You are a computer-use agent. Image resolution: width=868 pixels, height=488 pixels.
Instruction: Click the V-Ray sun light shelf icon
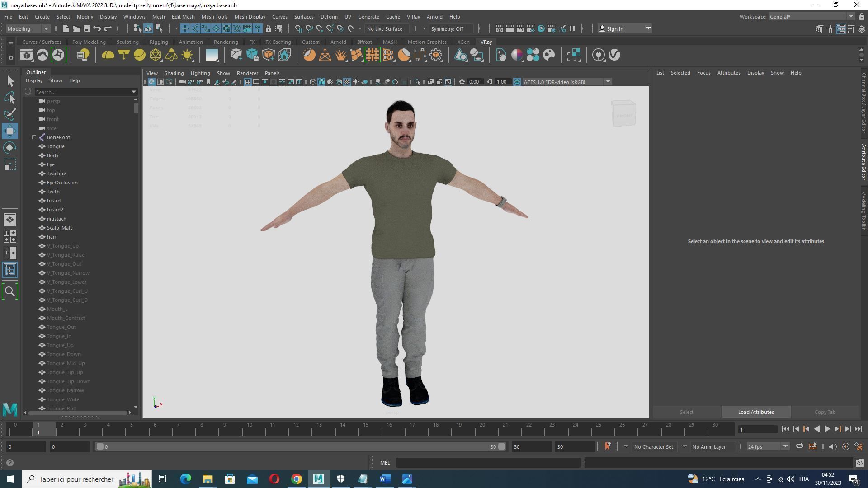coord(187,55)
